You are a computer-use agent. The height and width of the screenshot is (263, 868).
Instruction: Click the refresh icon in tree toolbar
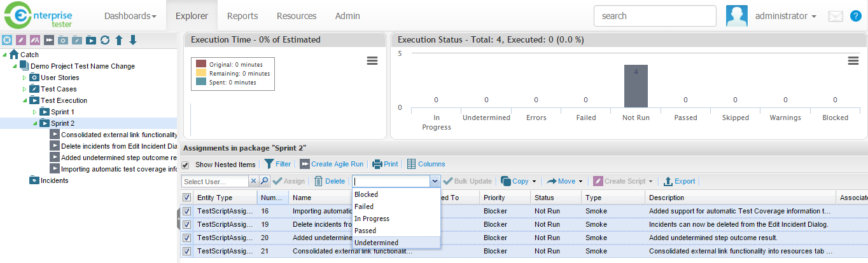click(x=105, y=41)
